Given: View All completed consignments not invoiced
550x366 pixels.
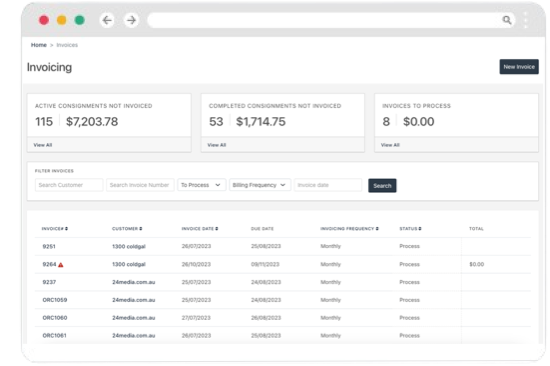Looking at the screenshot, I should [x=217, y=145].
